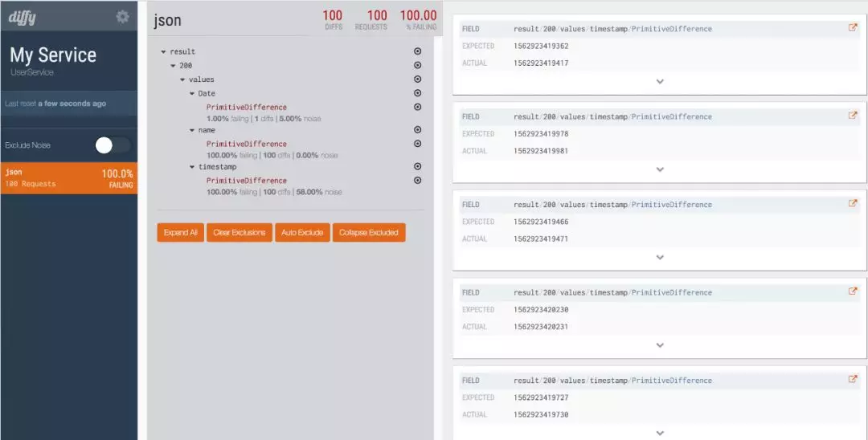
Task: Open external link for diff with expected 1562923419466
Action: pyautogui.click(x=853, y=203)
